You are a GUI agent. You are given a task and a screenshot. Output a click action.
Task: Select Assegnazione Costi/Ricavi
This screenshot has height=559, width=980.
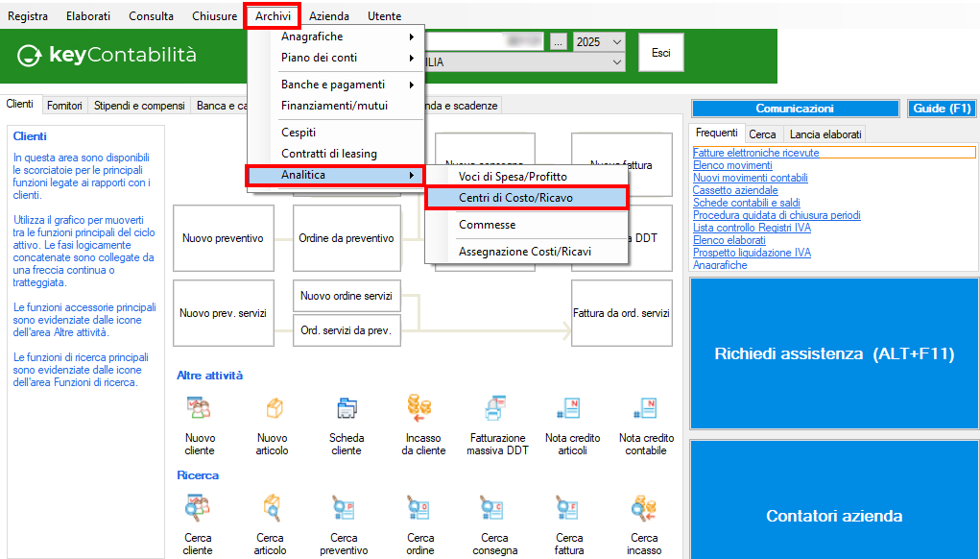526,252
